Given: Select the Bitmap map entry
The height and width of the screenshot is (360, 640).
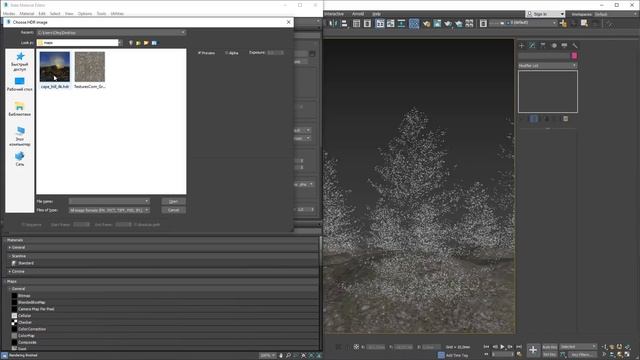Looking at the screenshot, I should (24, 296).
